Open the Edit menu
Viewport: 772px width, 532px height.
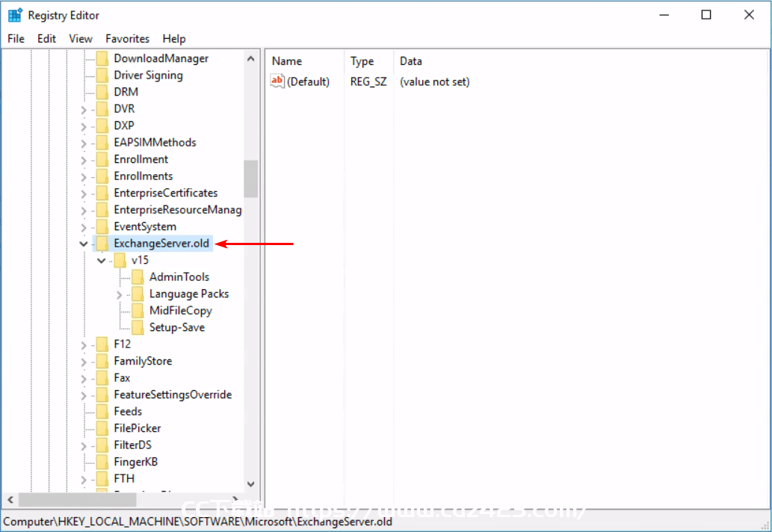47,38
